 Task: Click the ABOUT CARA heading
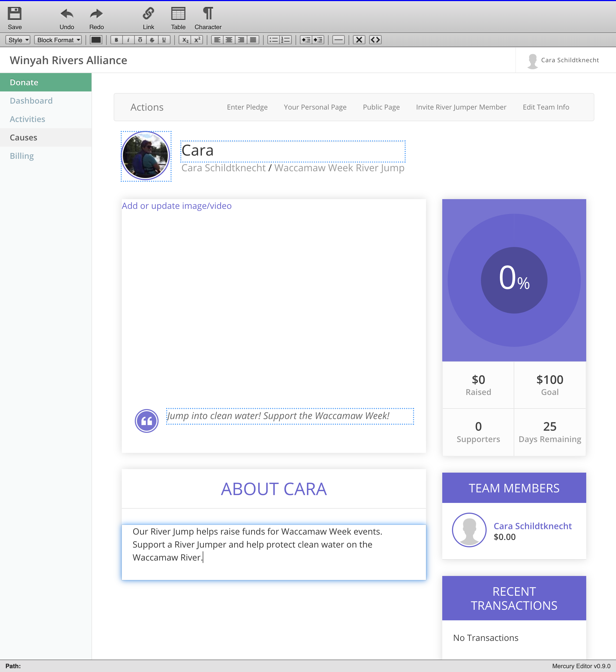coord(274,489)
